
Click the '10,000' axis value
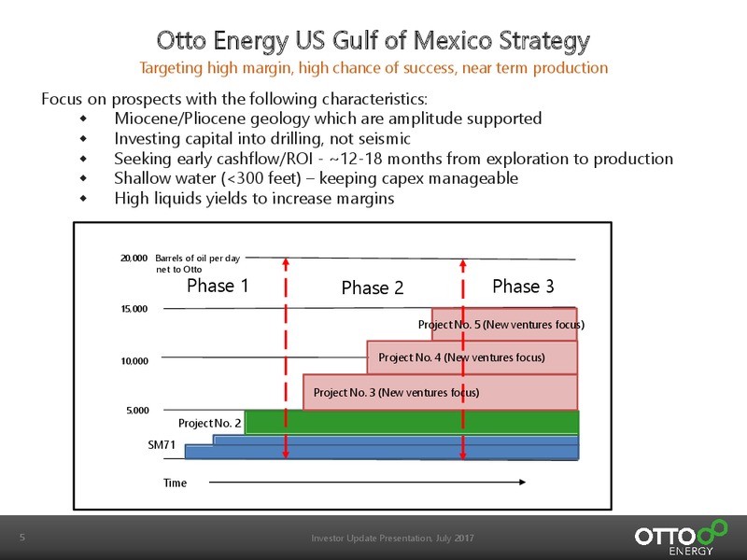(134, 361)
